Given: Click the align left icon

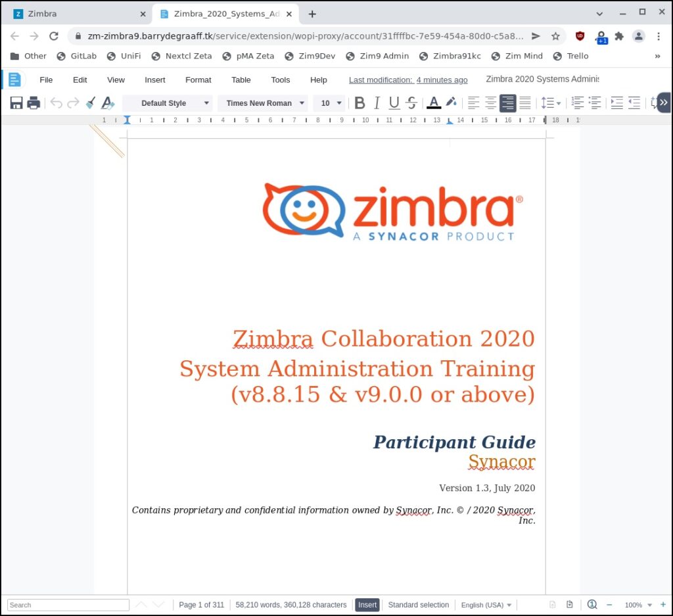Looking at the screenshot, I should [474, 103].
